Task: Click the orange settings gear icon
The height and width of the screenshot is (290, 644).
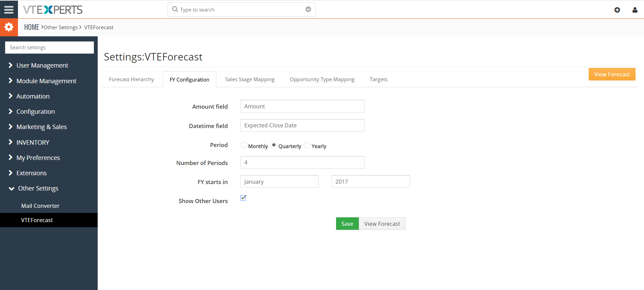Action: pyautogui.click(x=9, y=27)
